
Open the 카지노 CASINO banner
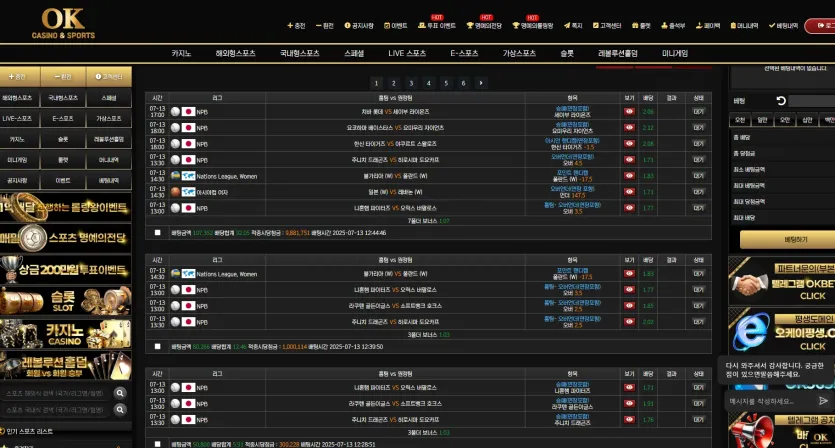pyautogui.click(x=66, y=333)
